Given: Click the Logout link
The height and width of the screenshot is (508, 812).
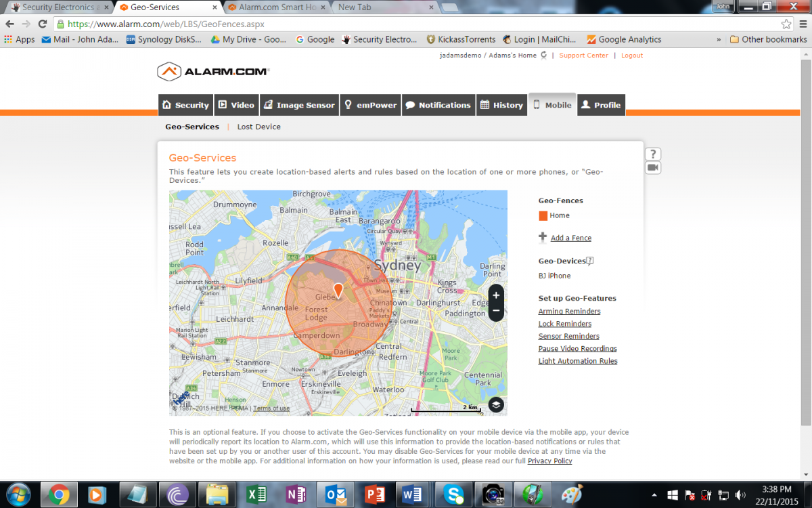Looking at the screenshot, I should pyautogui.click(x=632, y=56).
